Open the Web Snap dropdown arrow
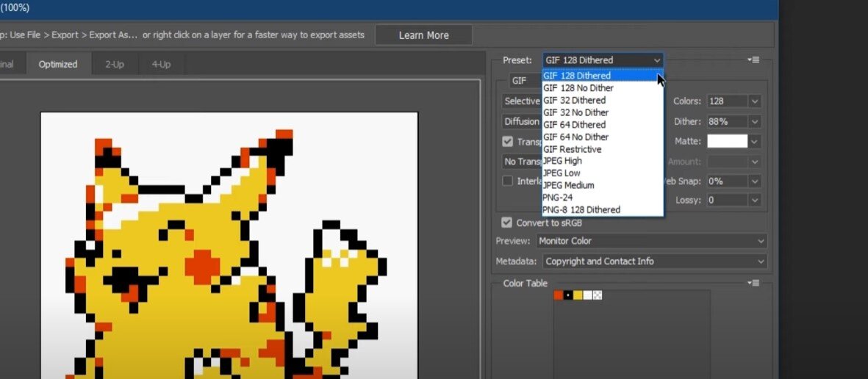This screenshot has width=868, height=379. 756,181
